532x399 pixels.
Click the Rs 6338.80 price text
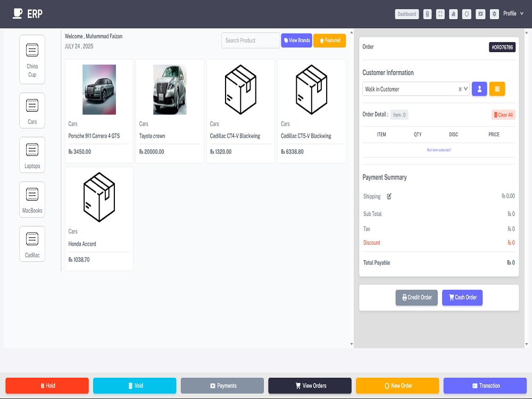[292, 152]
